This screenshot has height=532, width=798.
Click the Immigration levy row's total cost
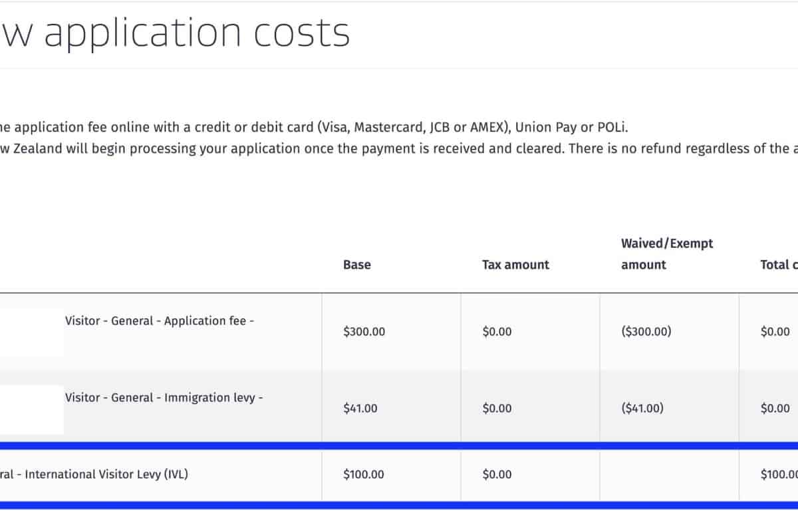[775, 408]
